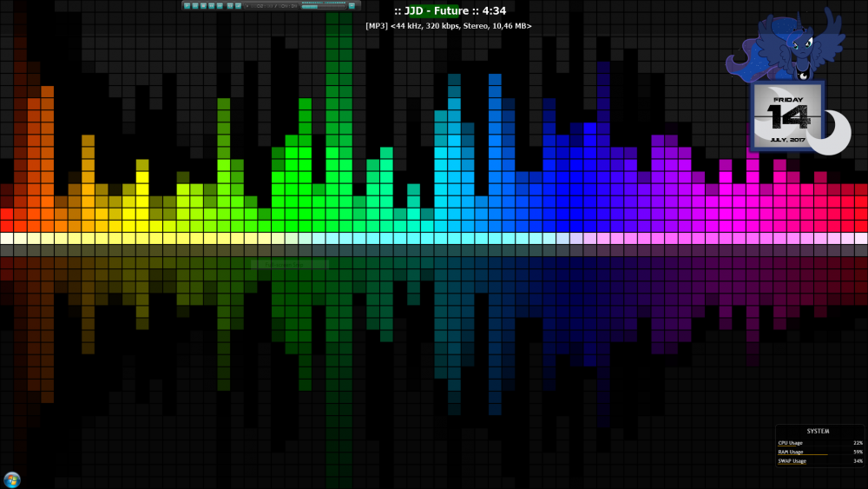868x489 pixels.
Task: Click the elapsed time display in player
Action: click(x=263, y=6)
